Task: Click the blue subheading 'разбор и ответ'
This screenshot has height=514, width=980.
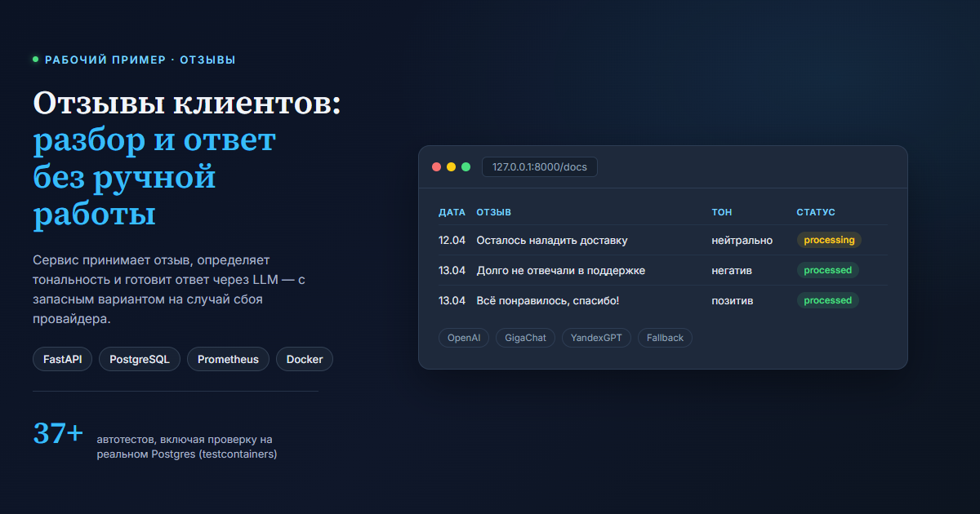Action: [154, 140]
